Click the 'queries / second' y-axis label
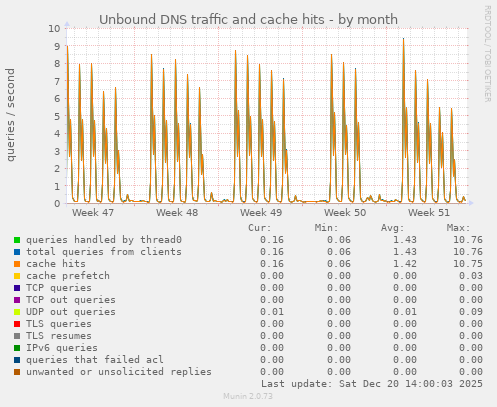 10,115
